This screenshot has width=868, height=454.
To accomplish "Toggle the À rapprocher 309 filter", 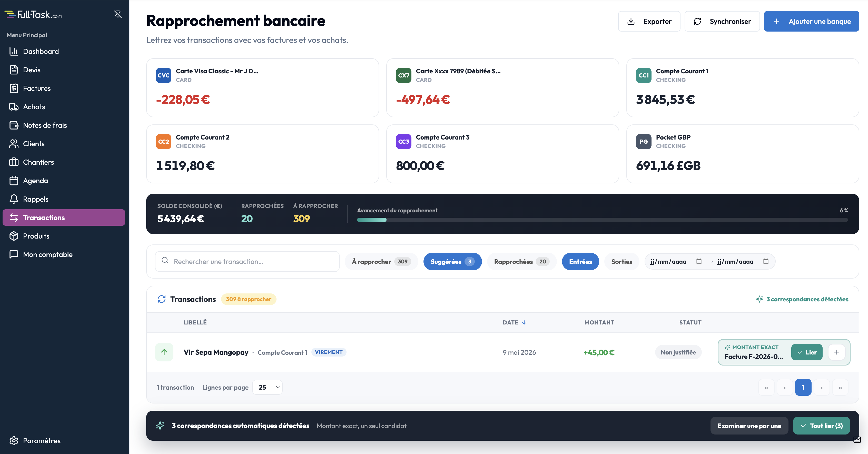I will 381,262.
